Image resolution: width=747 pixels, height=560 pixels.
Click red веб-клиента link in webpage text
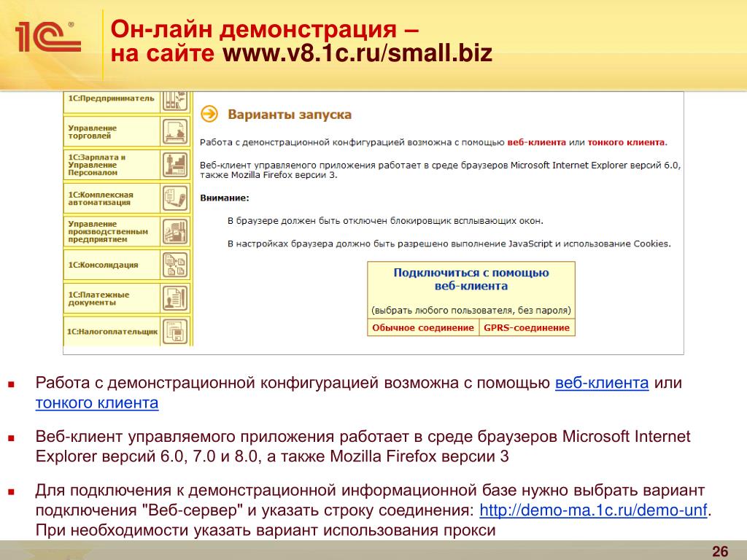pos(536,142)
